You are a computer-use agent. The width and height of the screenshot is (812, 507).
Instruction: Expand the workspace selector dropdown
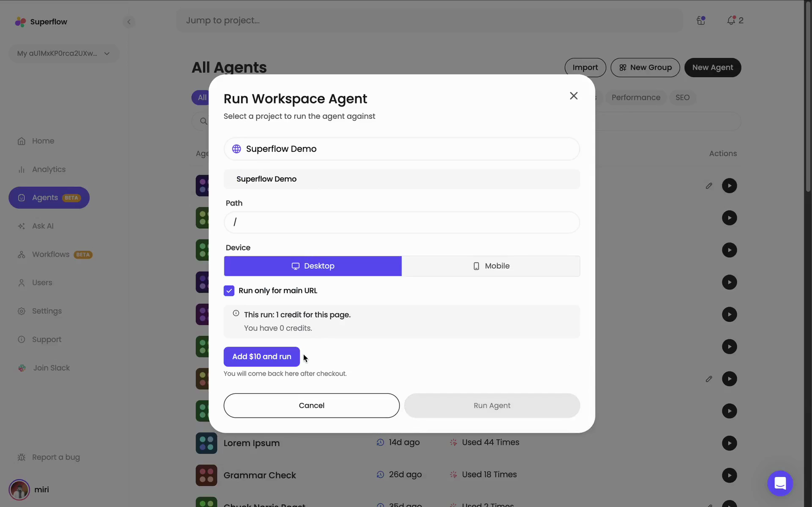coord(64,53)
